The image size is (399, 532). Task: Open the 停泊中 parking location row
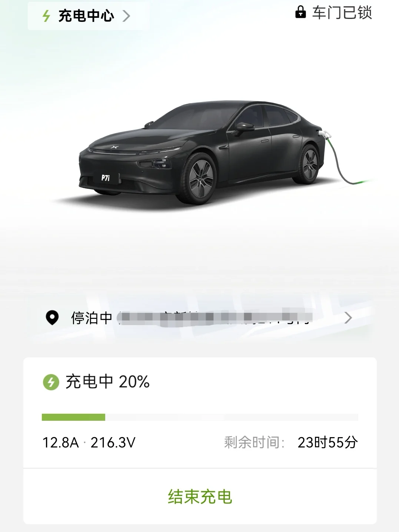click(x=199, y=318)
